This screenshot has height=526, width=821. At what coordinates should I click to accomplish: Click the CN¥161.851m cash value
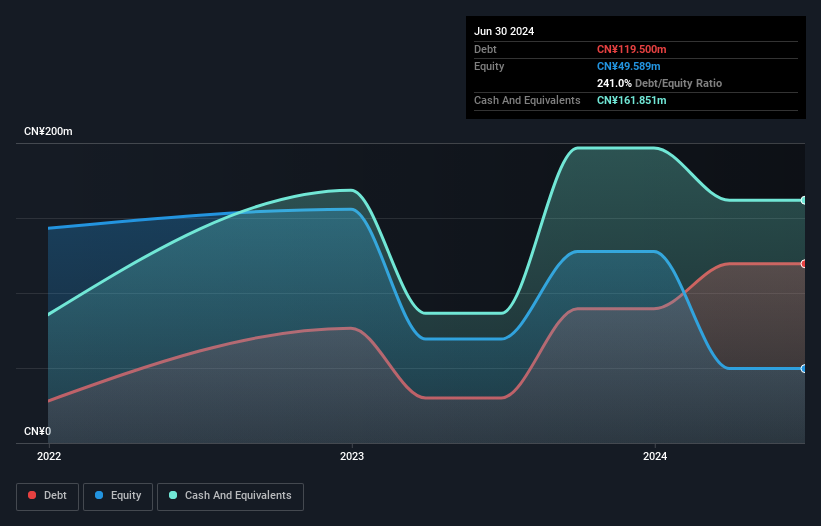coord(631,100)
